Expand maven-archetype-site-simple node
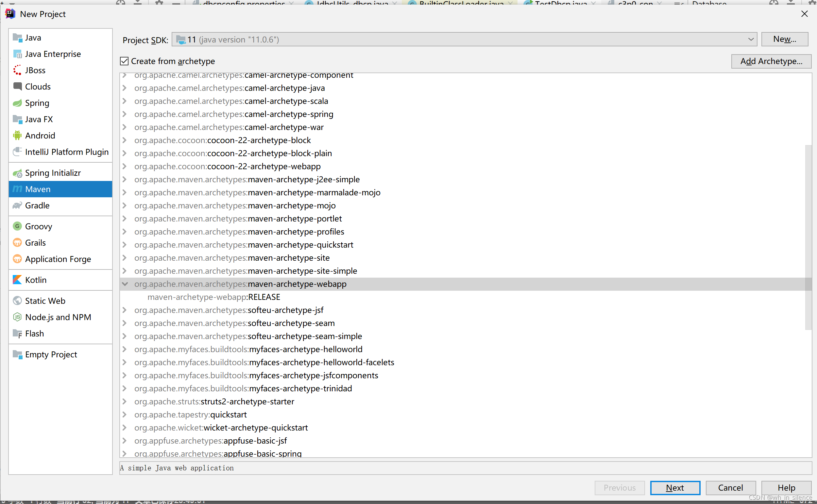Viewport: 817px width, 504px height. pyautogui.click(x=125, y=271)
